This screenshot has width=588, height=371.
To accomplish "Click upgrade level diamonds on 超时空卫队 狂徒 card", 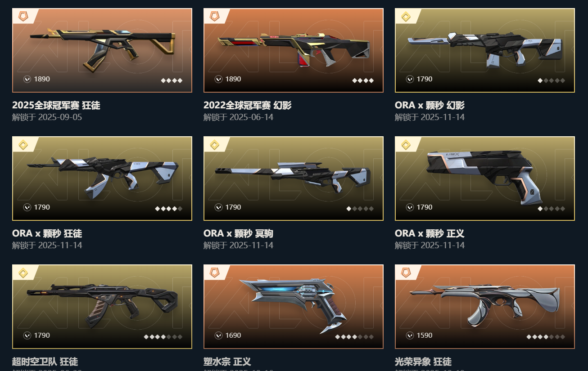I will tap(163, 337).
